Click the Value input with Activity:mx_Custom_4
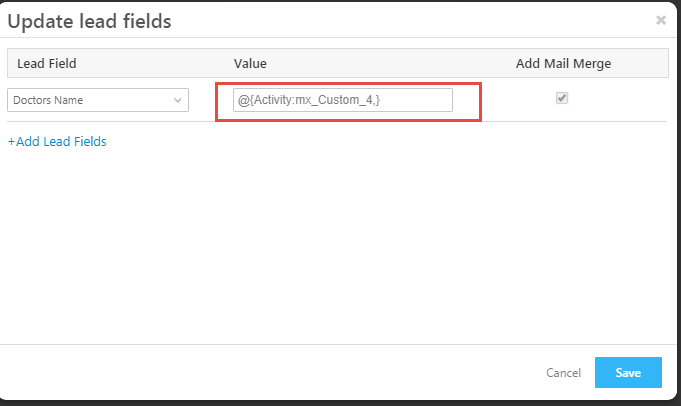681x406 pixels. pos(342,100)
